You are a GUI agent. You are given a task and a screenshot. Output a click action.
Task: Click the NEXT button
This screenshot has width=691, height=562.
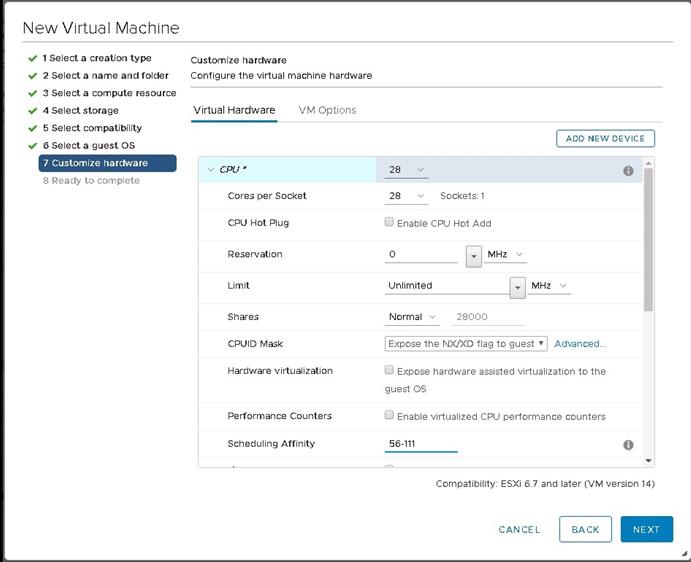(646, 529)
